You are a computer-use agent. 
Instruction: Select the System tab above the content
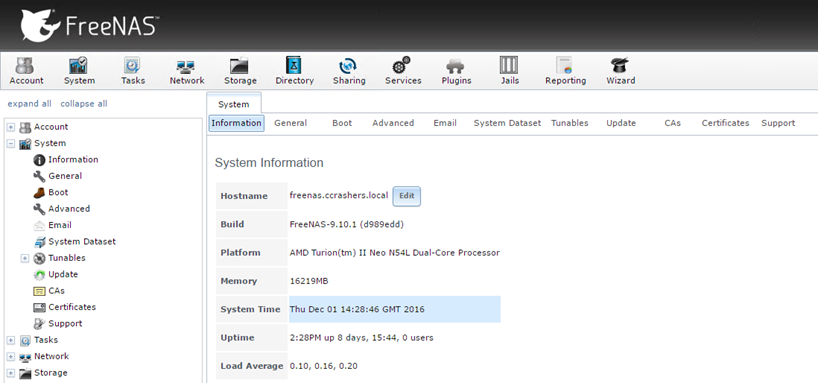(234, 104)
